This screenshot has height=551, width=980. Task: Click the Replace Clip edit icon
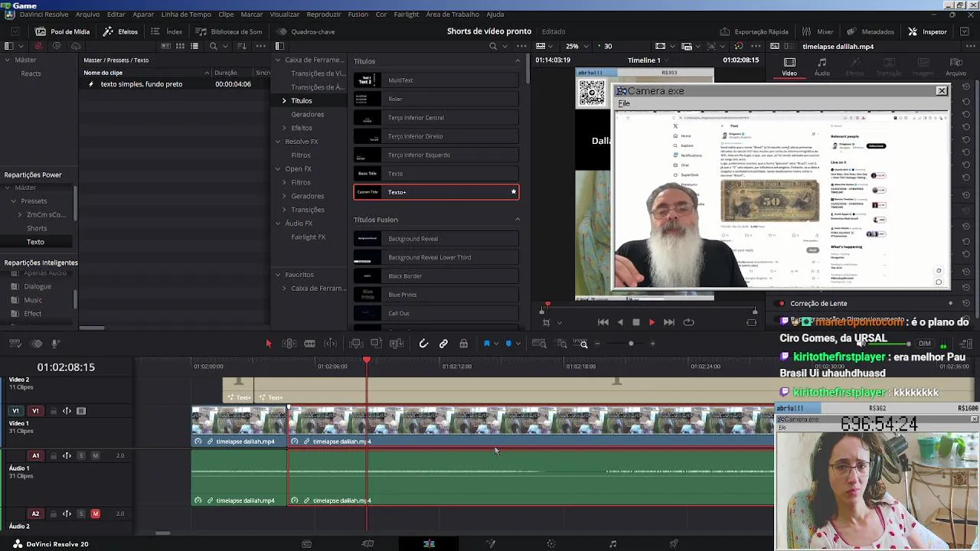point(397,344)
